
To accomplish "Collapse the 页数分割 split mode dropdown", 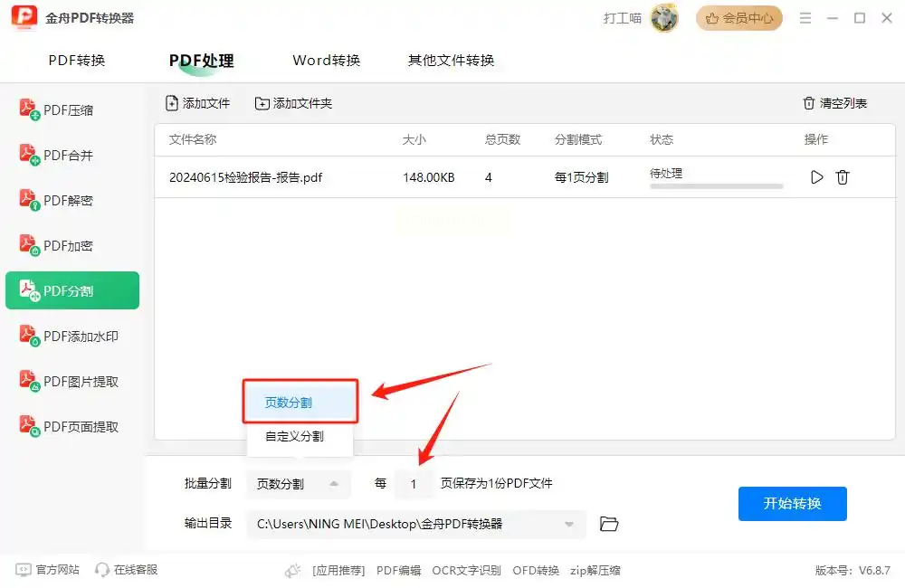I will coord(299,484).
